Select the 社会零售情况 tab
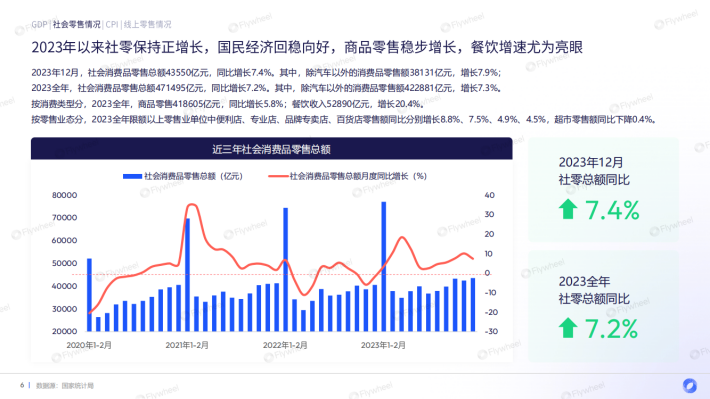The height and width of the screenshot is (399, 710). (x=77, y=24)
